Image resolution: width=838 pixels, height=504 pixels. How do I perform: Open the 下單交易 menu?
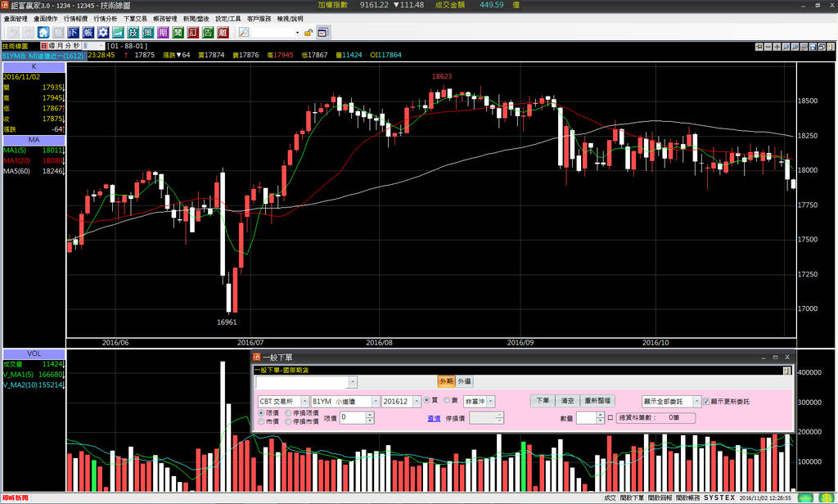coord(135,19)
